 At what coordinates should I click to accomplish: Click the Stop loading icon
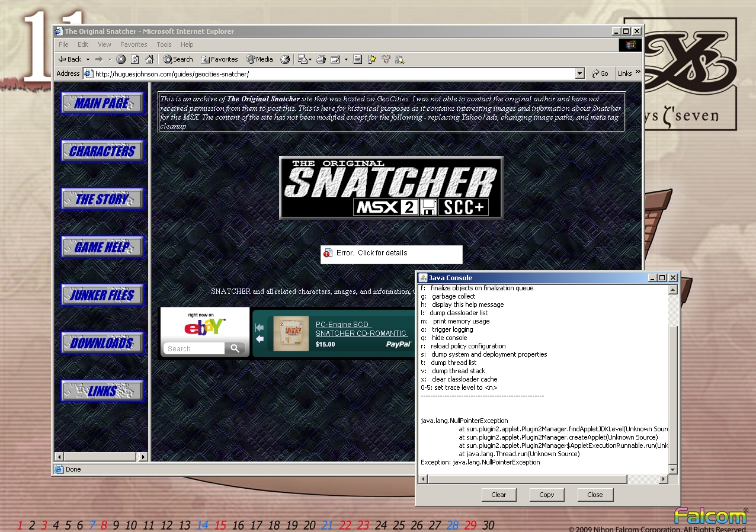coord(121,59)
